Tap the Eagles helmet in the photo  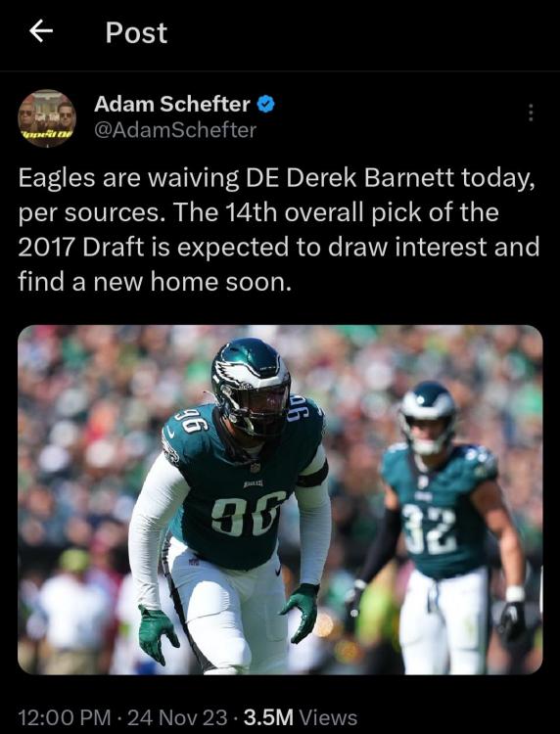(x=251, y=385)
